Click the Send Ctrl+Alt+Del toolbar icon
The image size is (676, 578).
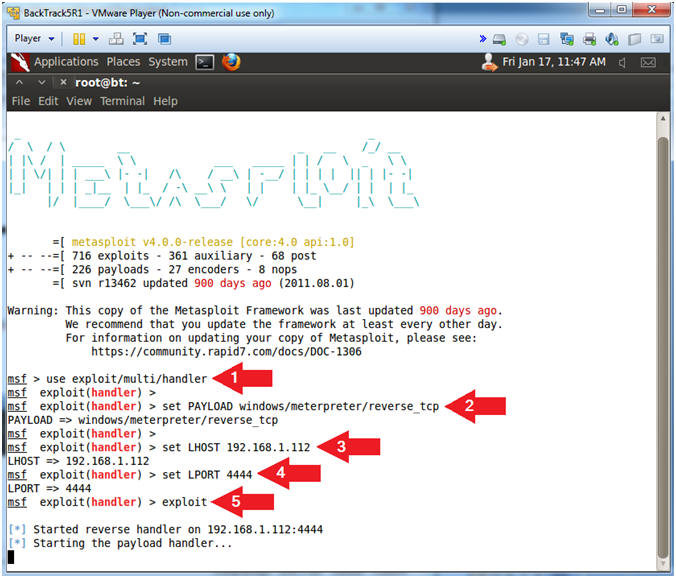pyautogui.click(x=116, y=39)
